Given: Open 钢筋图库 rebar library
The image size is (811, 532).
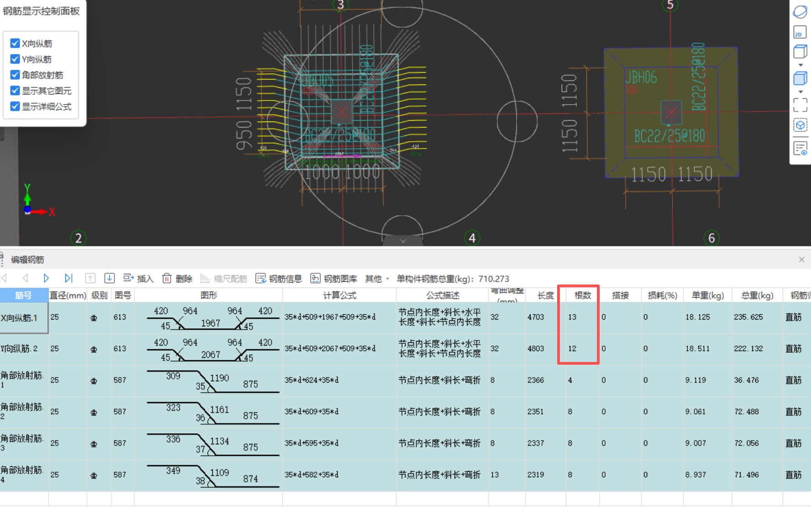Looking at the screenshot, I should (333, 278).
